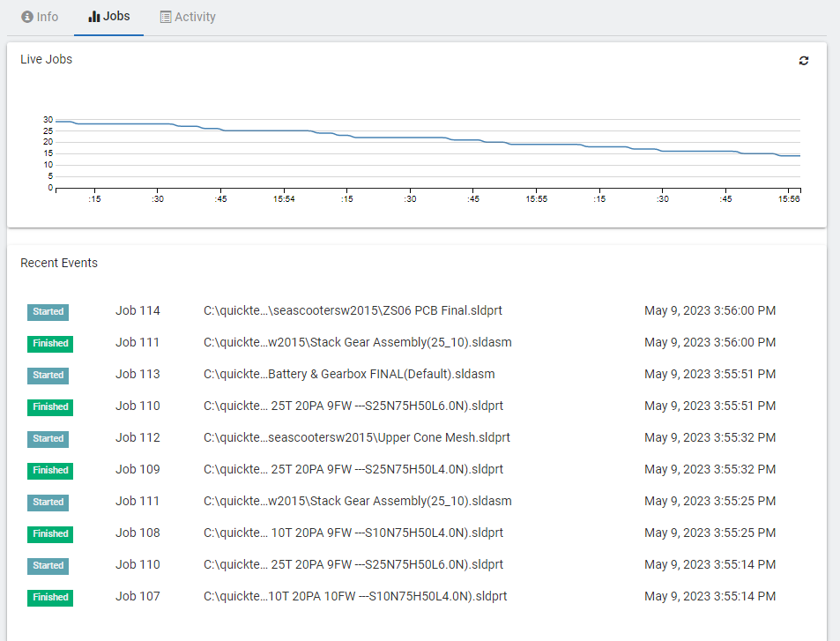This screenshot has width=840, height=641.
Task: Click the Finished badge for Job 107
Action: point(50,598)
